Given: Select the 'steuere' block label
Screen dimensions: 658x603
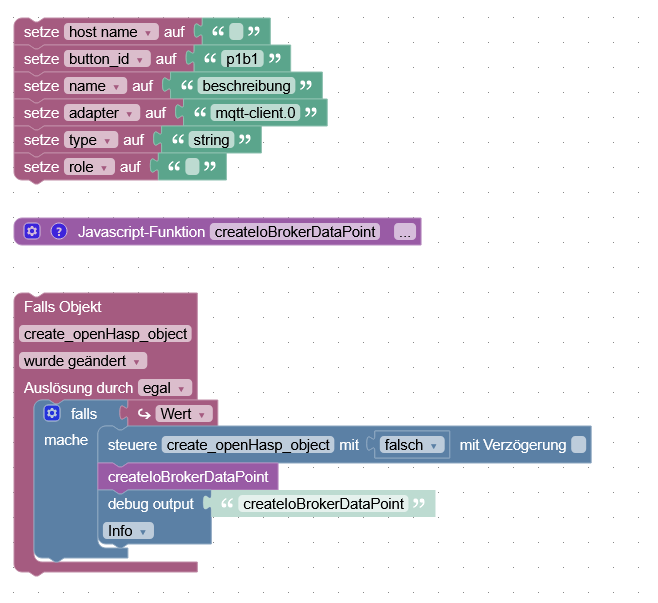Looking at the screenshot, I should 132,445.
